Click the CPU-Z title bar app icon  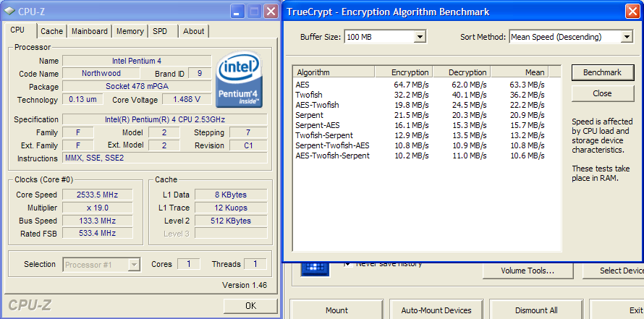coord(9,11)
